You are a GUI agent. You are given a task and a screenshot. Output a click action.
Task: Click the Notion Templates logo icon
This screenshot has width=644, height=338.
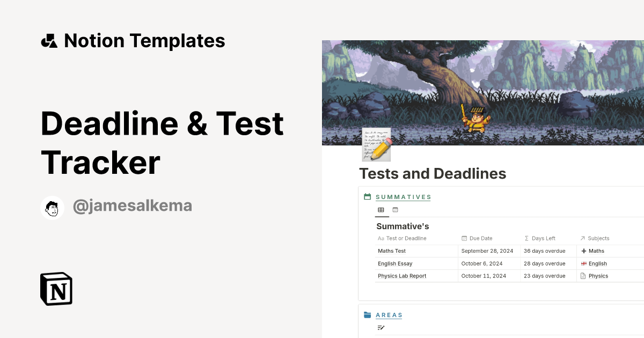[x=49, y=40]
